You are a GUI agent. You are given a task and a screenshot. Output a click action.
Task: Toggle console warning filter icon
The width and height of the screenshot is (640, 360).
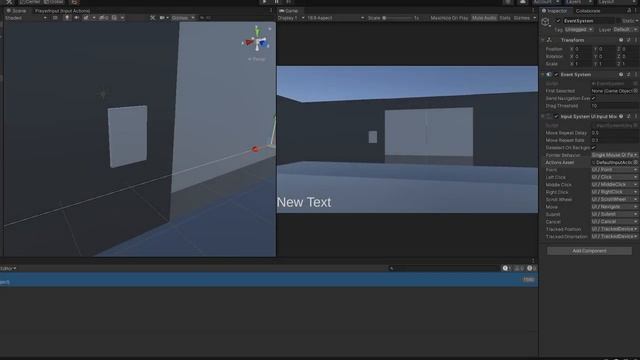pyautogui.click(x=519, y=268)
